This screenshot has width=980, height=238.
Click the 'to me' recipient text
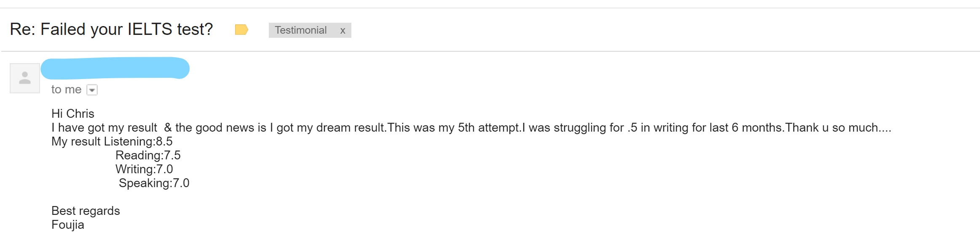click(x=66, y=90)
